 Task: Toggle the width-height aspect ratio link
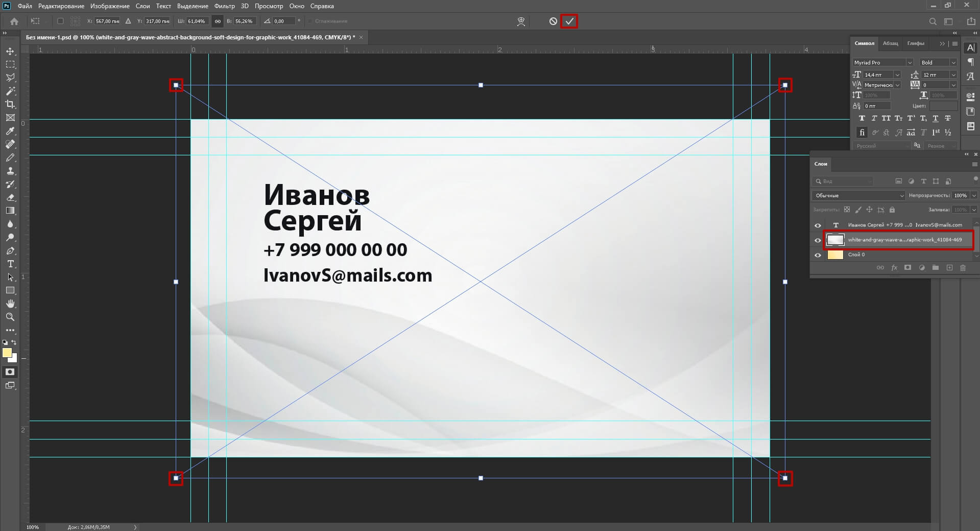(x=218, y=21)
